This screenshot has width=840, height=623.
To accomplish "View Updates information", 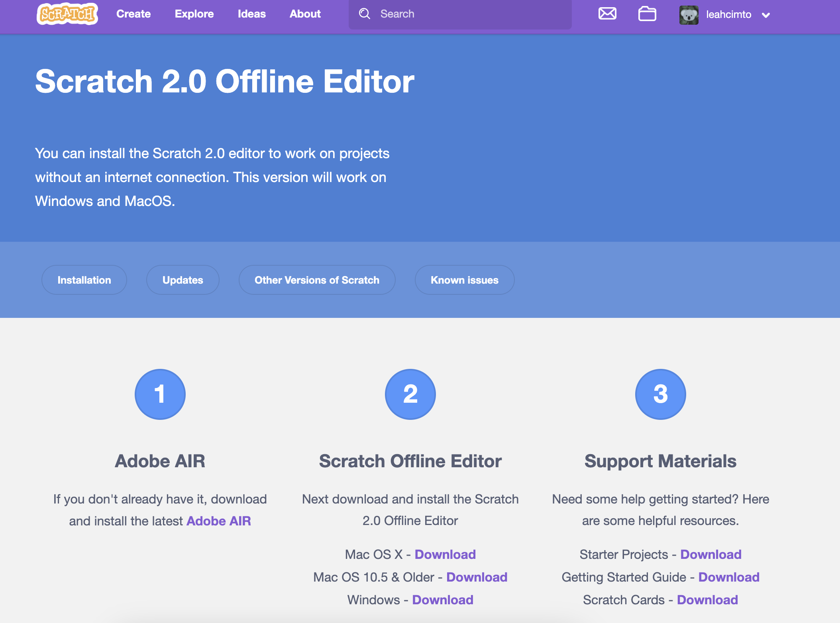I will (x=183, y=280).
